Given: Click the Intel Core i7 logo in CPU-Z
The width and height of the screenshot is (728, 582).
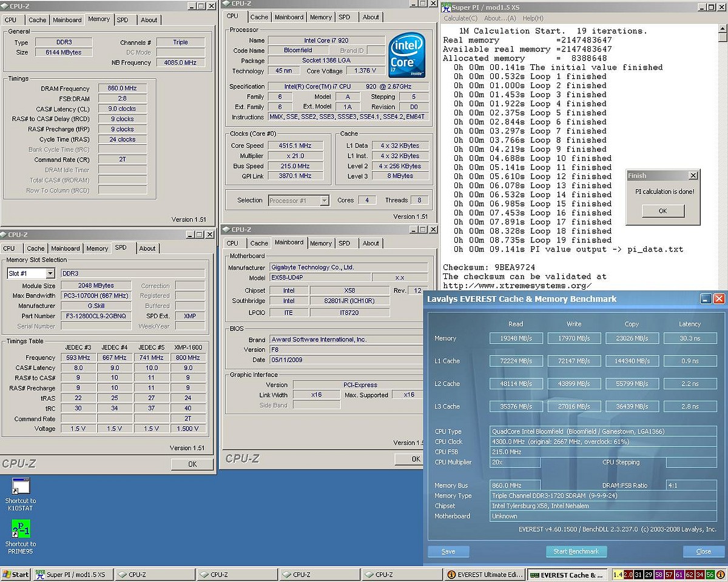Looking at the screenshot, I should pos(407,54).
